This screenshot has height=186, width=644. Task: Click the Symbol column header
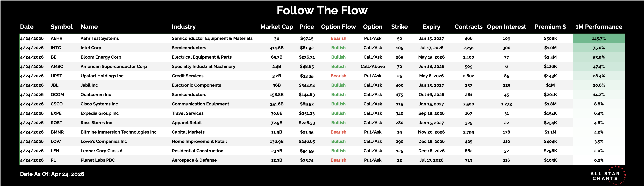(61, 27)
